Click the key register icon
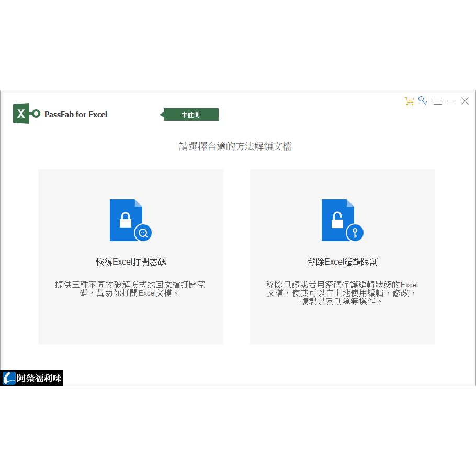The height and width of the screenshot is (476, 476). (x=423, y=101)
